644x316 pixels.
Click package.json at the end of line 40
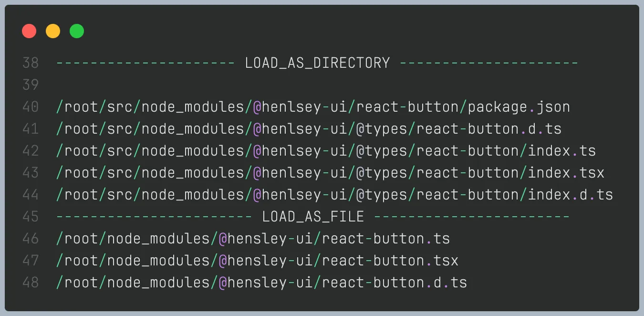519,107
